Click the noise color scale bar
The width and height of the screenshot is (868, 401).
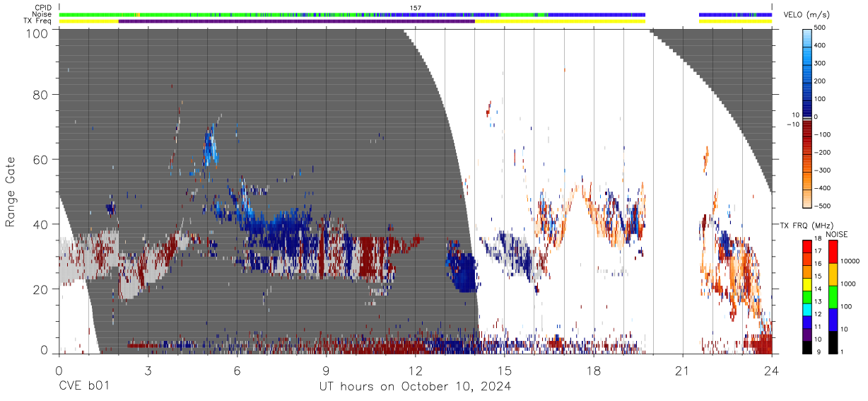[833, 297]
